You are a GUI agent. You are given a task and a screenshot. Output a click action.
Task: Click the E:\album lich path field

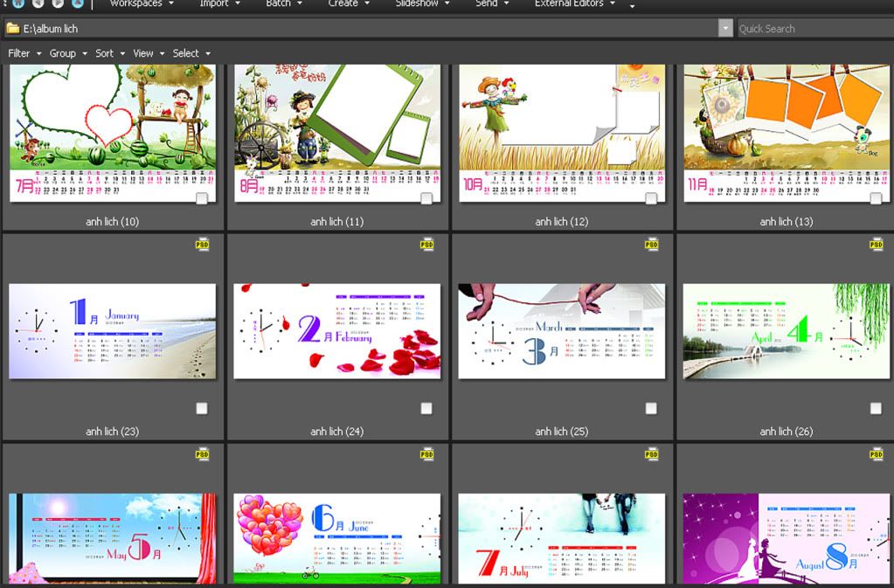click(361, 28)
